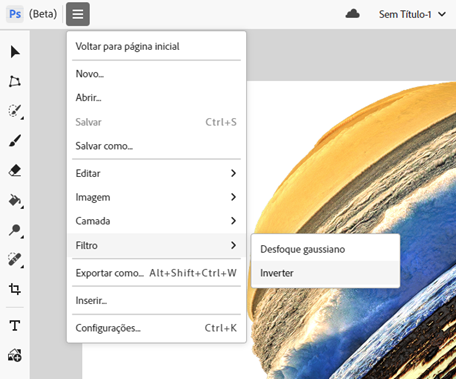This screenshot has width=456, height=379.
Task: Click the disabled Salvar menu entry
Action: pos(156,122)
